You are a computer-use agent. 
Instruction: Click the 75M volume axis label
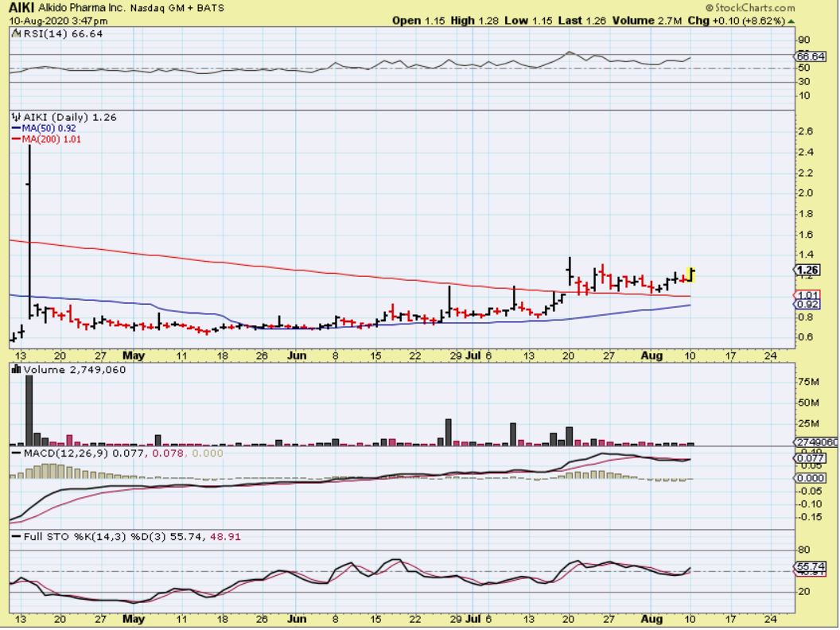point(809,382)
